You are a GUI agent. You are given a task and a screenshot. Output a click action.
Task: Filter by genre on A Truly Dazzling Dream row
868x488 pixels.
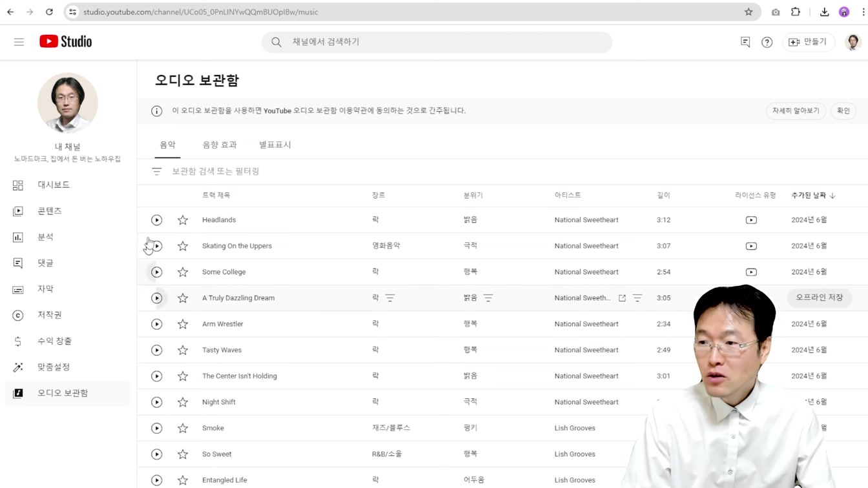pyautogui.click(x=390, y=298)
